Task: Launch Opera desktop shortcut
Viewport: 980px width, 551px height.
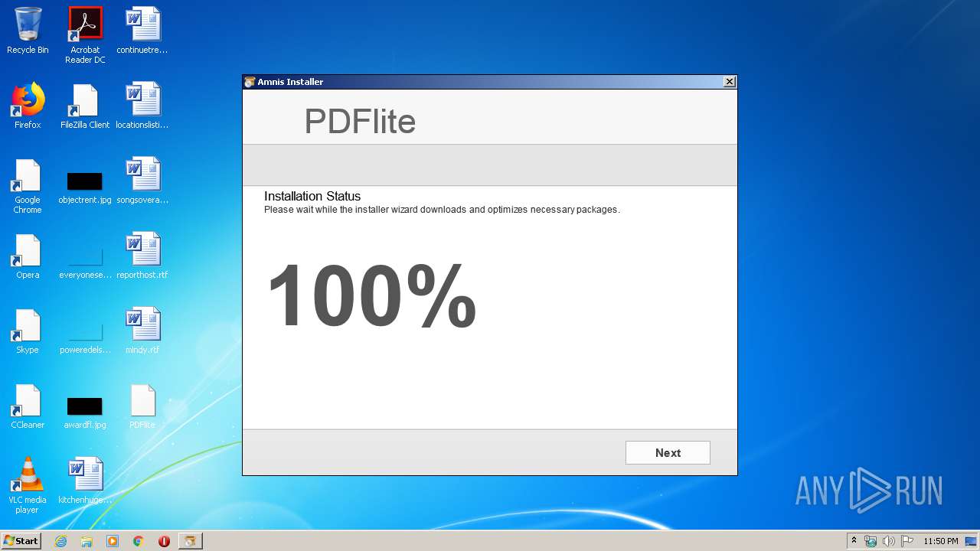Action: tap(28, 256)
